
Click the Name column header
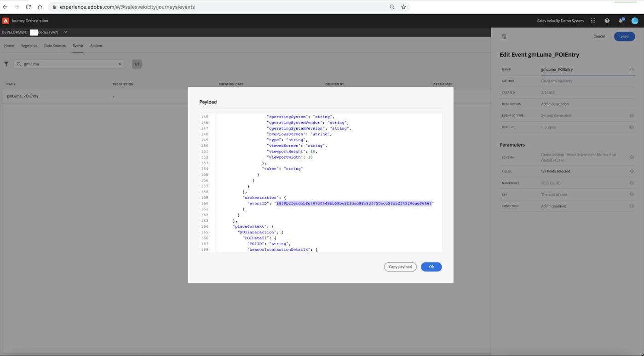click(x=11, y=84)
